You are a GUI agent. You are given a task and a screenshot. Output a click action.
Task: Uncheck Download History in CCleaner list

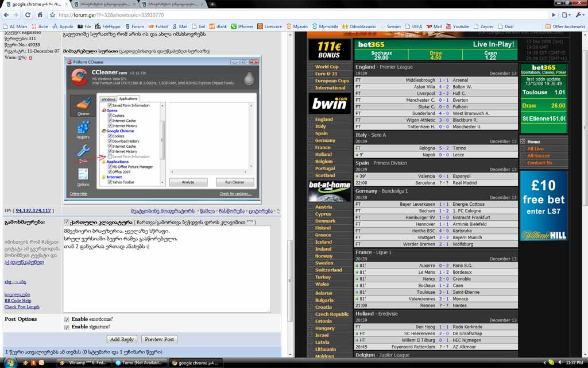pyautogui.click(x=110, y=141)
